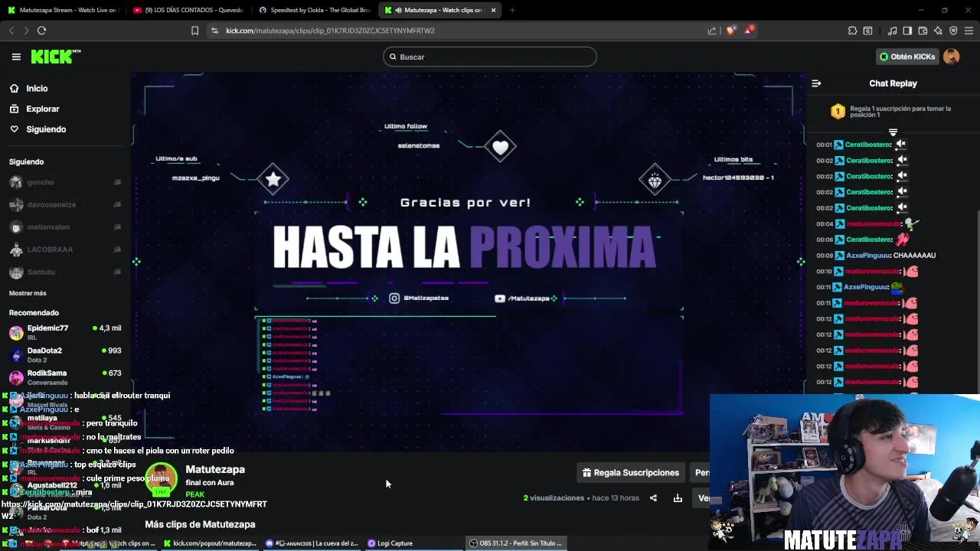Switch to Speedtest by Ookla tab
The width and height of the screenshot is (980, 551).
314,10
